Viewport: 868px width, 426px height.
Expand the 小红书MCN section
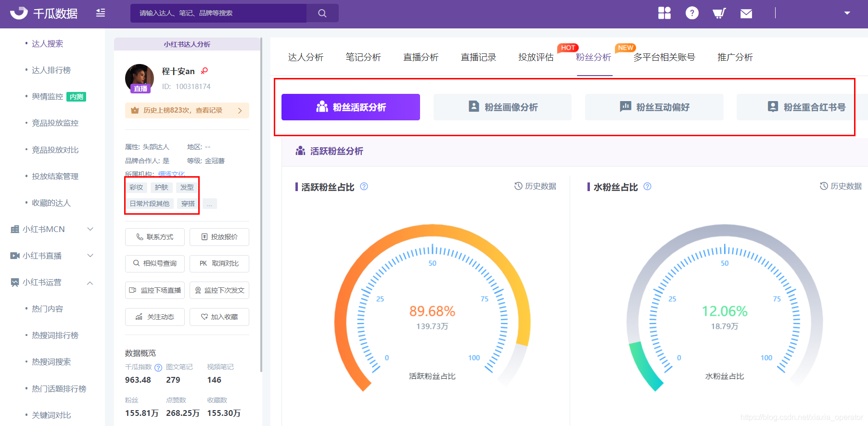tap(52, 229)
